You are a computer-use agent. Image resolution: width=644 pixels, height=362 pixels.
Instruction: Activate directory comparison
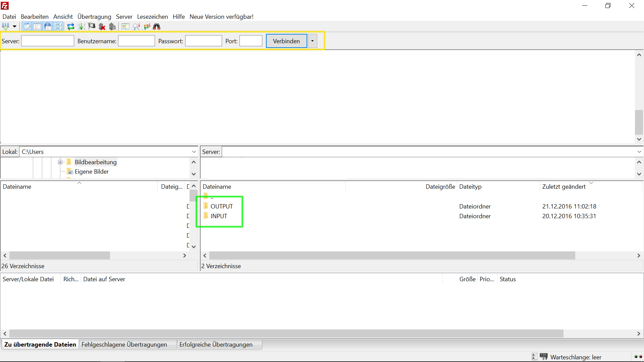pyautogui.click(x=136, y=26)
